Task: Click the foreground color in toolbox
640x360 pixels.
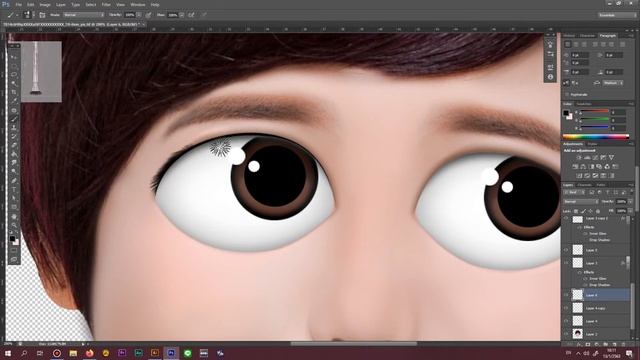Action: pyautogui.click(x=12, y=238)
